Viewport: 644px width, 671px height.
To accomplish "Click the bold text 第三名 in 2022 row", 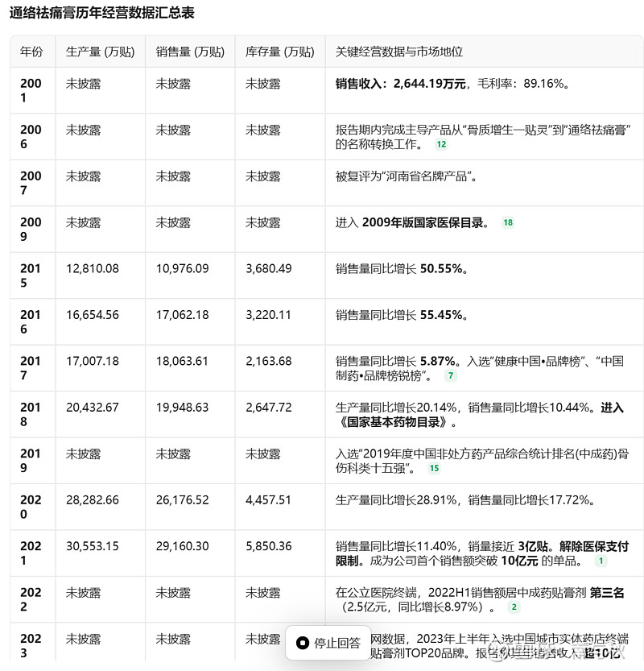I will click(x=607, y=592).
